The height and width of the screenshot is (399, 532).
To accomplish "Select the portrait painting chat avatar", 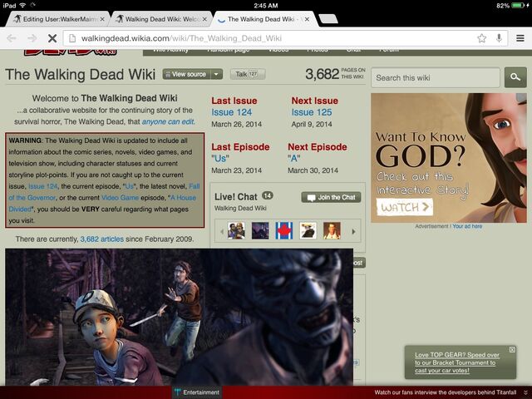I will (332, 231).
